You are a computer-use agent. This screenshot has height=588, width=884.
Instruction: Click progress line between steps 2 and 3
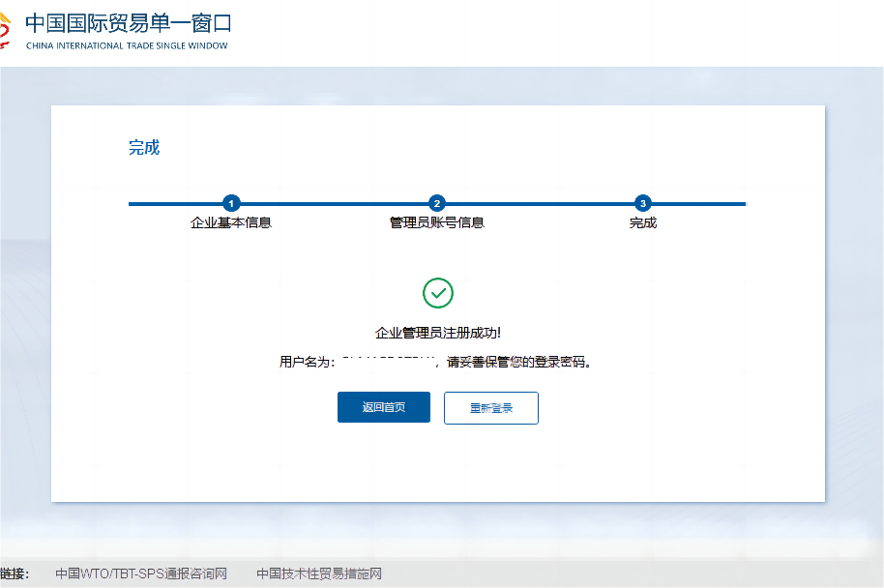(540, 204)
